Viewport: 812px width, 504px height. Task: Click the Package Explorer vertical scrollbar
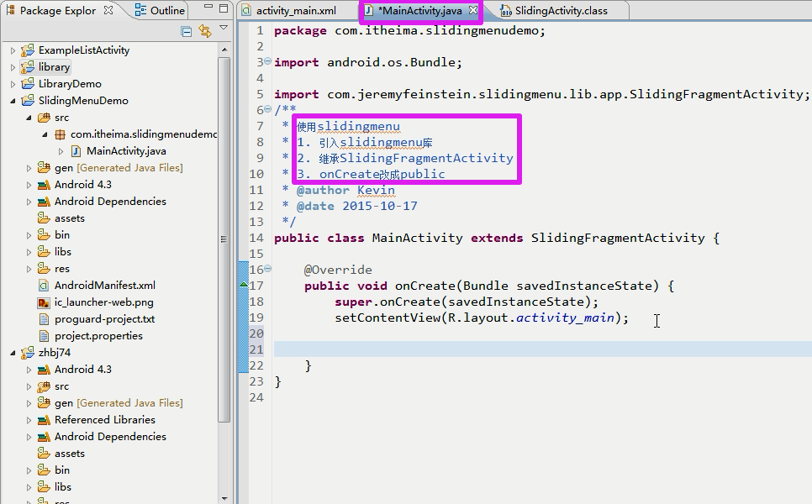pos(224,252)
